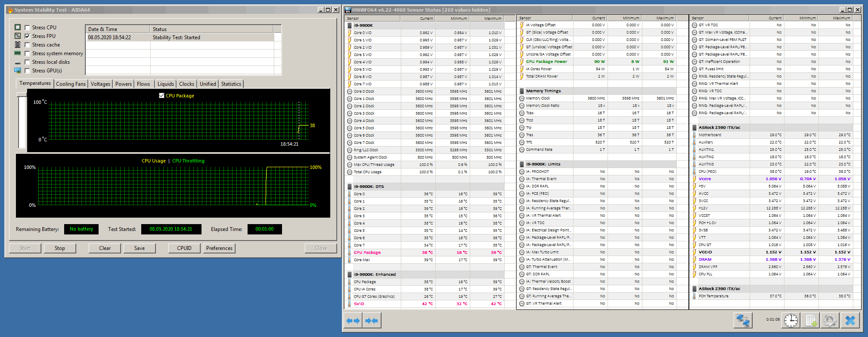Click the clock reset timer icon
Viewport: 868px width, 337px height.
[x=790, y=321]
